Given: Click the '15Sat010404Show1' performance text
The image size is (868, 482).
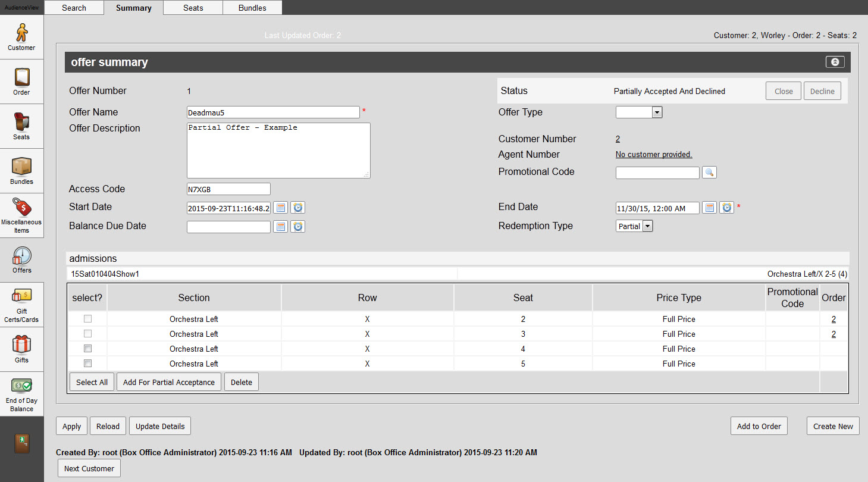Looking at the screenshot, I should point(105,274).
